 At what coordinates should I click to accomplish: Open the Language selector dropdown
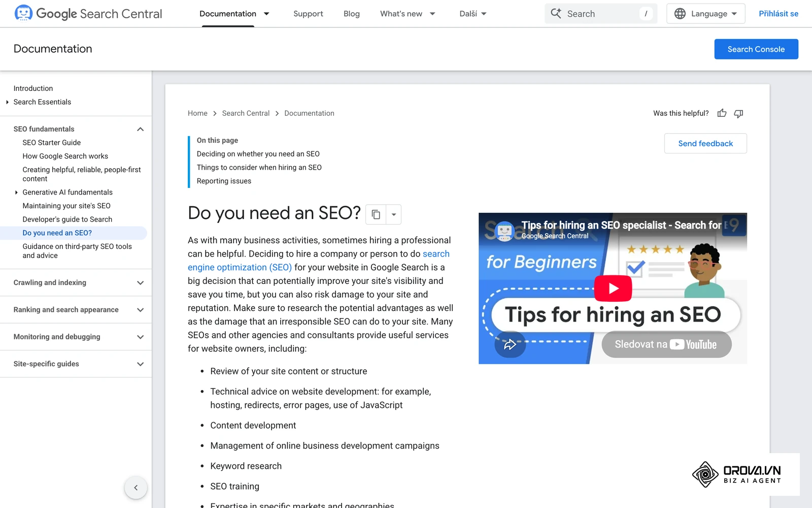[706, 14]
